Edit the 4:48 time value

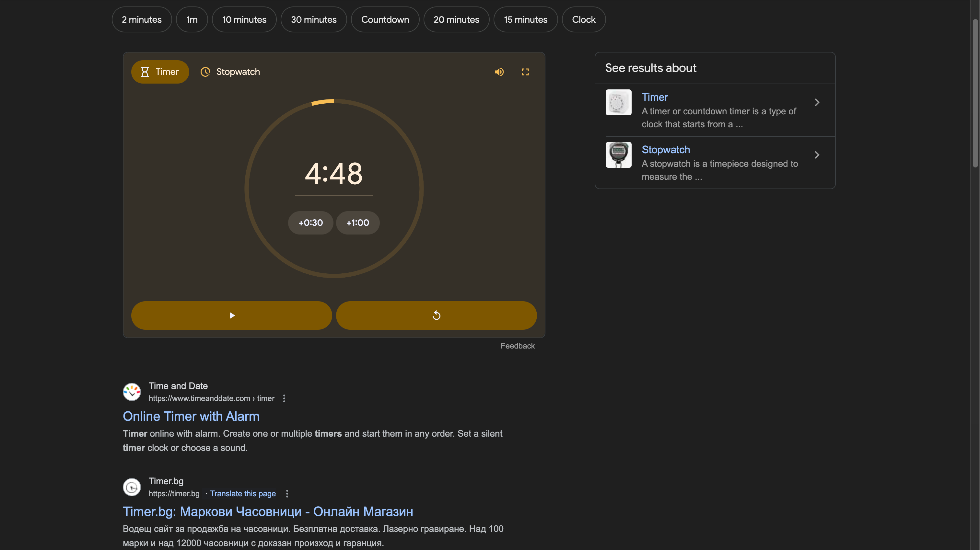pyautogui.click(x=334, y=173)
